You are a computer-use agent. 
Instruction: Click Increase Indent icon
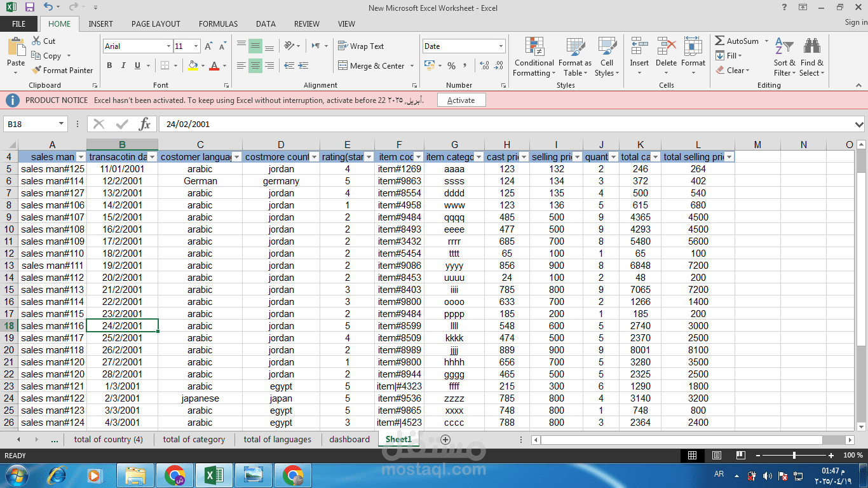tap(304, 65)
